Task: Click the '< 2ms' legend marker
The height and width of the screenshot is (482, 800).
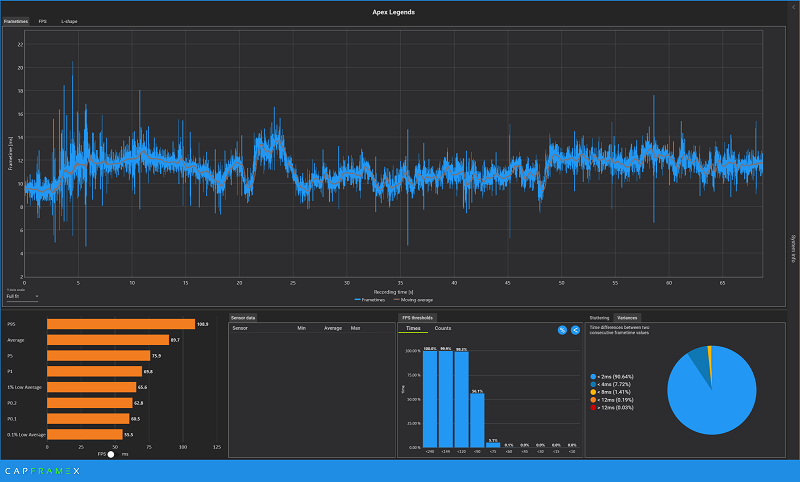Action: 593,376
